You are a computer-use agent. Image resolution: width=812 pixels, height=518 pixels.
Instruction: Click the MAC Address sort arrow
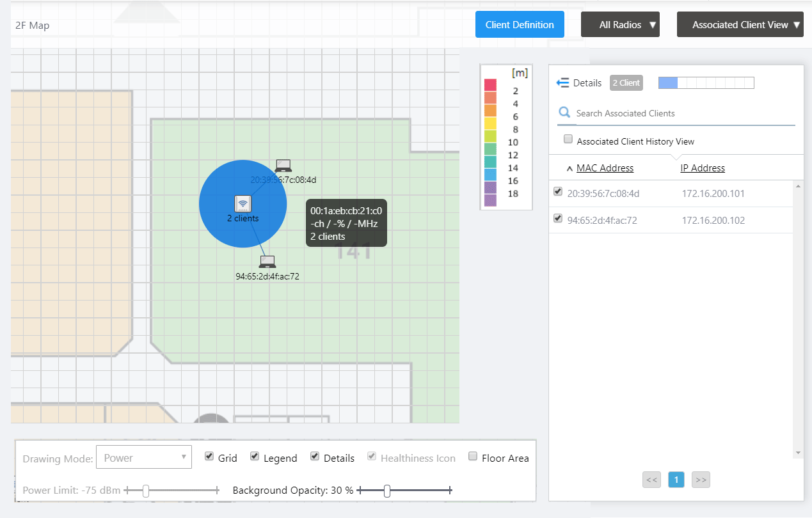(569, 169)
